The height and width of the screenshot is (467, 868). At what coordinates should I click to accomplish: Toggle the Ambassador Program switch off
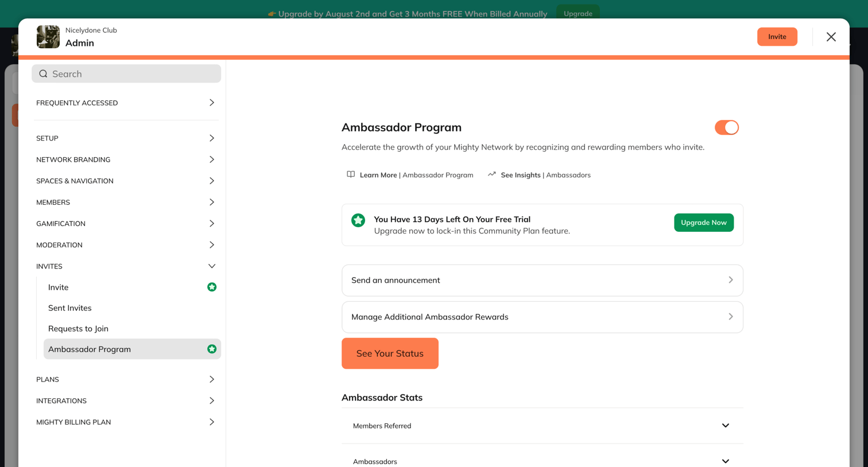click(x=727, y=127)
